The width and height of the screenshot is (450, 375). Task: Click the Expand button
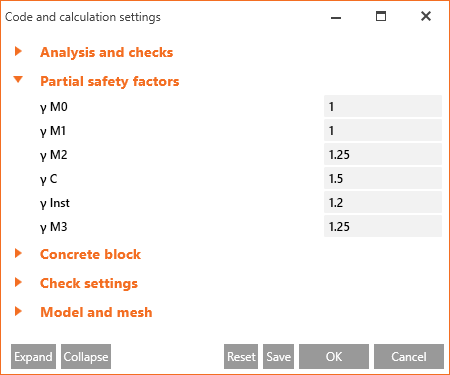[x=33, y=357]
